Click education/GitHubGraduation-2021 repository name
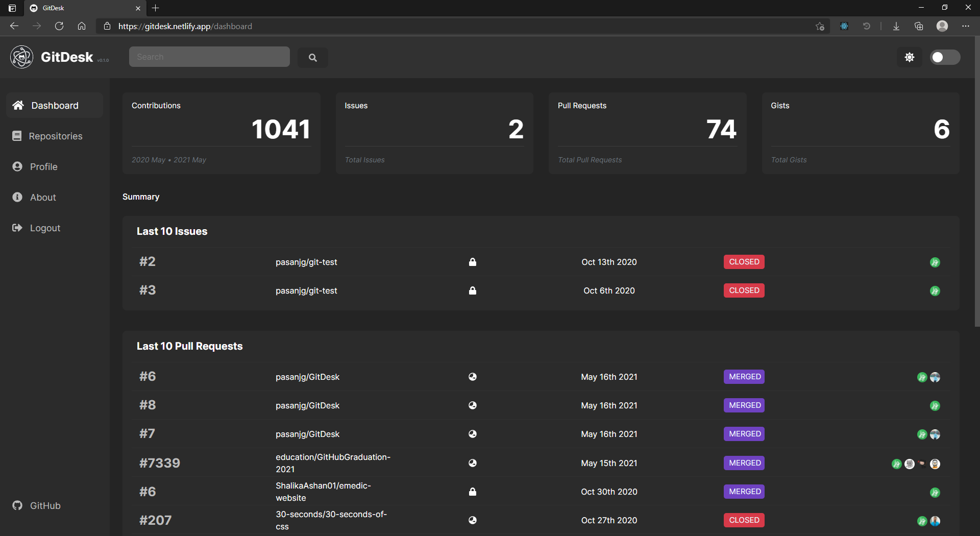This screenshot has width=980, height=536. click(x=333, y=463)
